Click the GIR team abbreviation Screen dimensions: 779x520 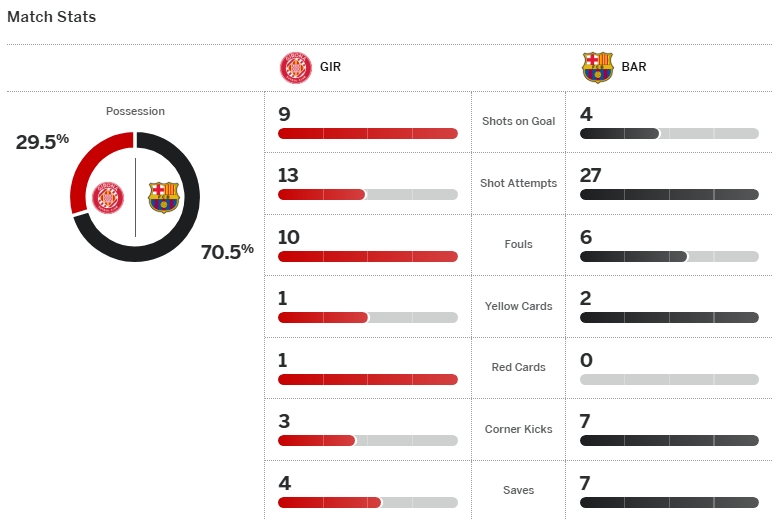(330, 68)
